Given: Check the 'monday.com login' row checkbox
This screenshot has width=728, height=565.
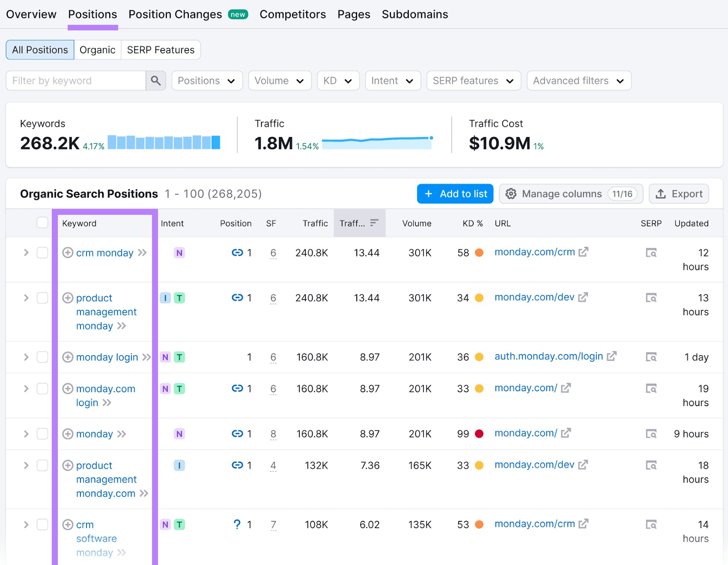Looking at the screenshot, I should (x=42, y=388).
